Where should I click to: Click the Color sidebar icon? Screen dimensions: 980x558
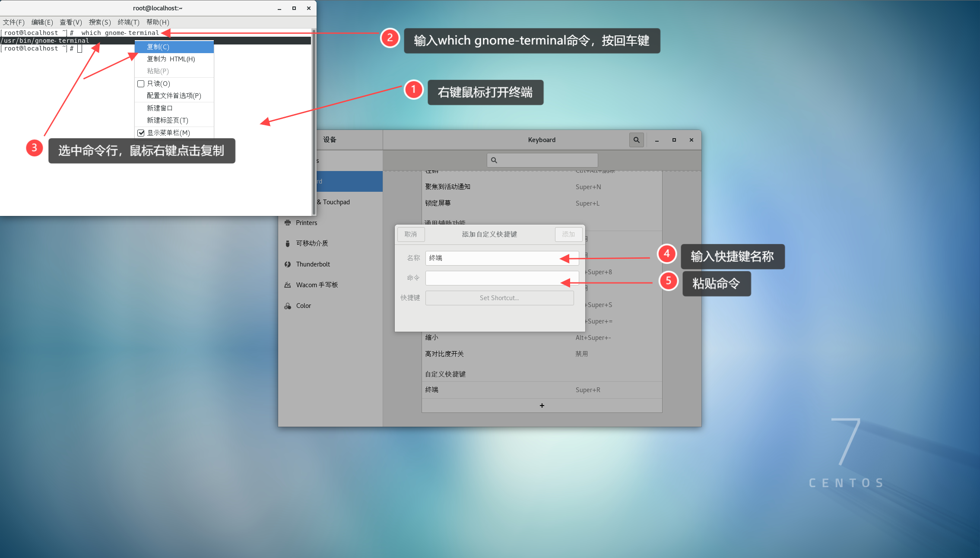[x=288, y=306]
